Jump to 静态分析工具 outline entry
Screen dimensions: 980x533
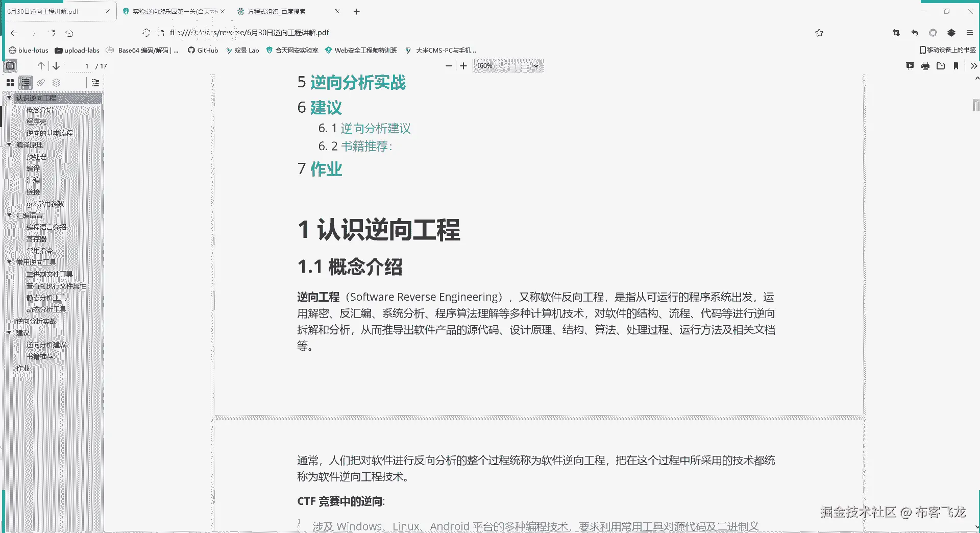click(46, 298)
